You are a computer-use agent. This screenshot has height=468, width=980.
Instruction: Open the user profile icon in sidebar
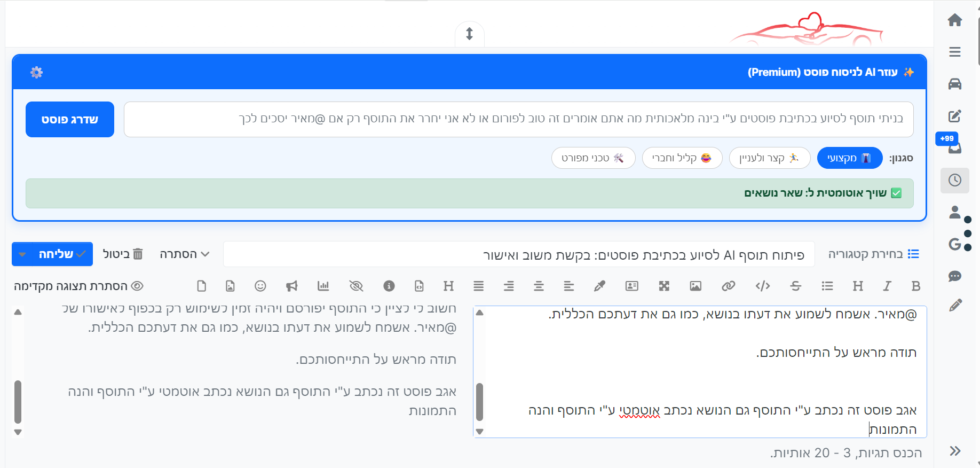[x=955, y=212]
